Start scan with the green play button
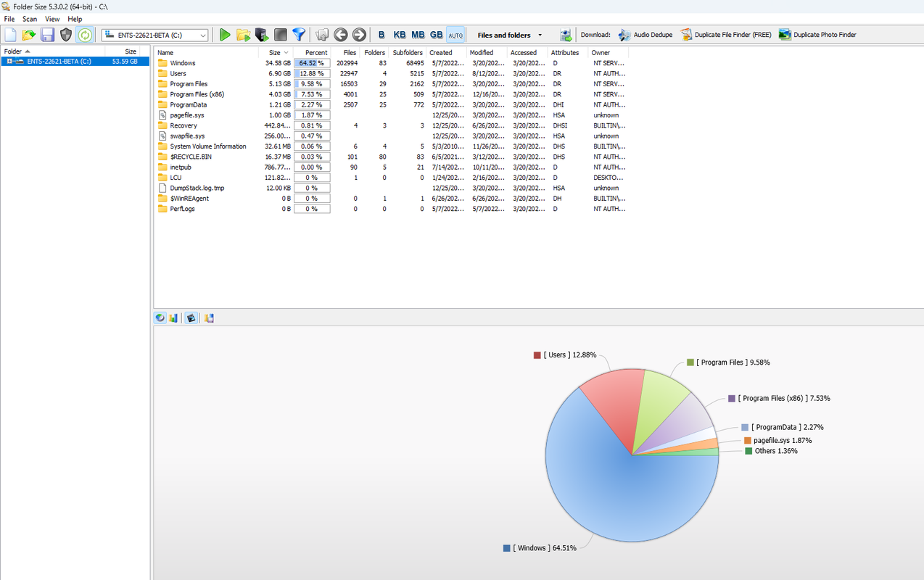Screen dimensions: 924x580 [225, 35]
